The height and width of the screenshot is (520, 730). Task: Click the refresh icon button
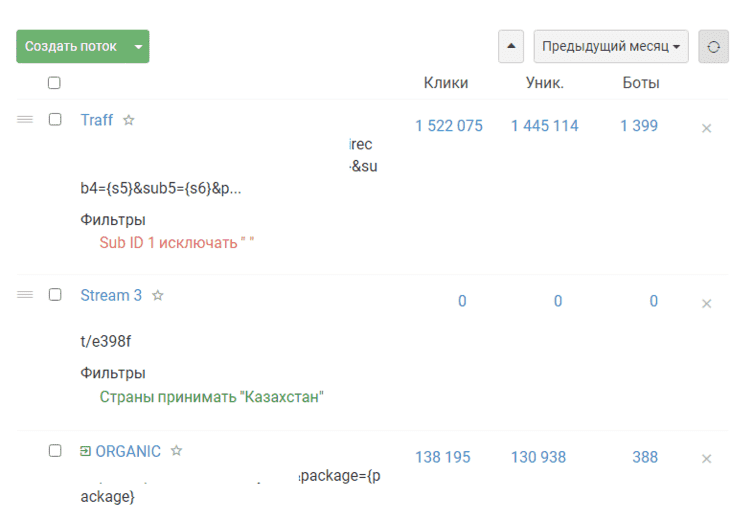tap(713, 47)
